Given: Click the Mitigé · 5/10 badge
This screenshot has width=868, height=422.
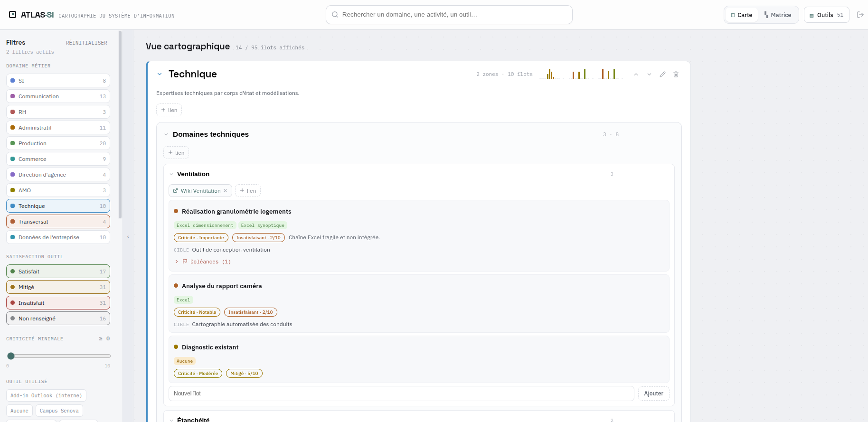Looking at the screenshot, I should click(244, 374).
